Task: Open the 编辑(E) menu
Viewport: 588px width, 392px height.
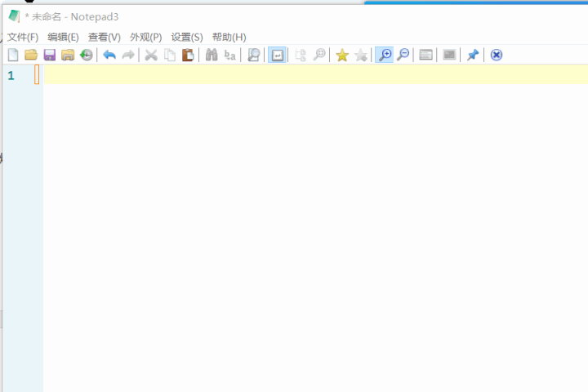Action: (x=63, y=37)
